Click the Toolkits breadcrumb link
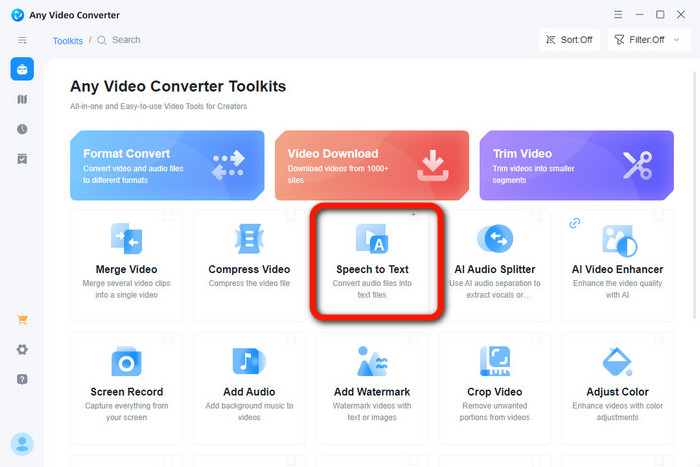The width and height of the screenshot is (700, 467). (x=68, y=41)
